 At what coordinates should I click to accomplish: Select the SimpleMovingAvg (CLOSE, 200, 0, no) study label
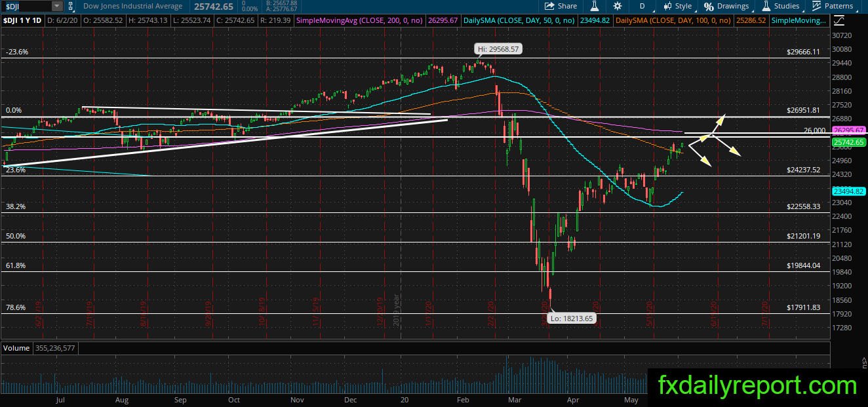pyautogui.click(x=361, y=21)
